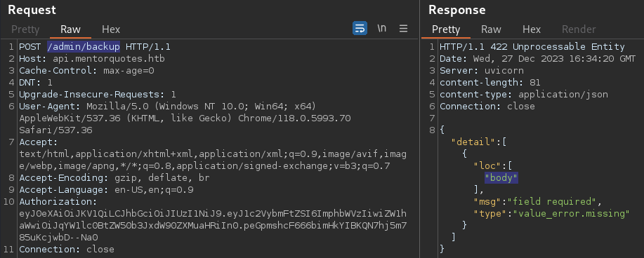This screenshot has width=644, height=258.
Task: Open the Response Hex tab
Action: click(532, 29)
